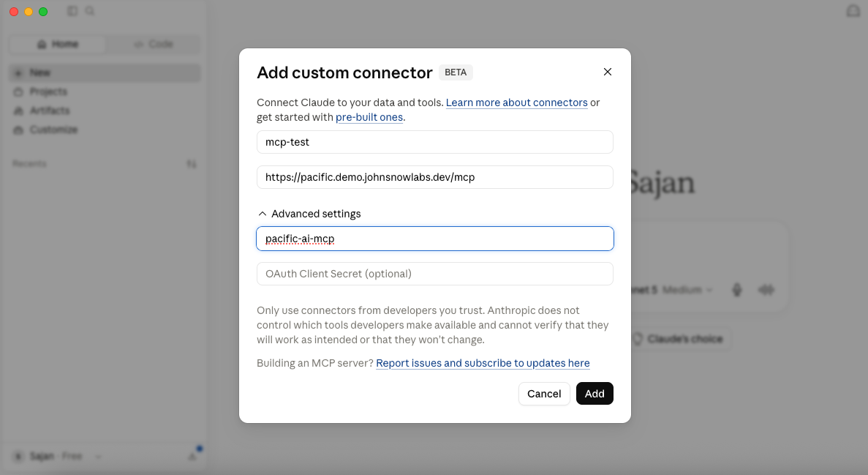Click the Cancel button
Viewport: 868px width, 475px height.
[544, 394]
